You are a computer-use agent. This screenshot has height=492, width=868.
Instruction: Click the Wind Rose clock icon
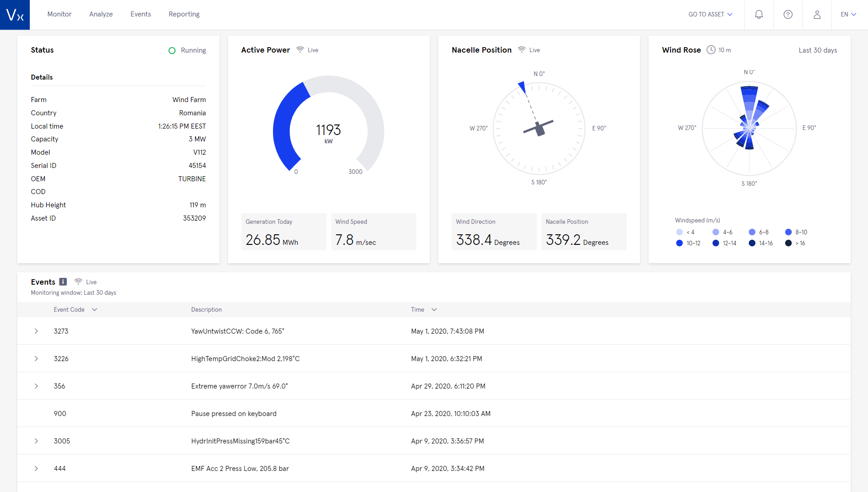click(x=711, y=50)
